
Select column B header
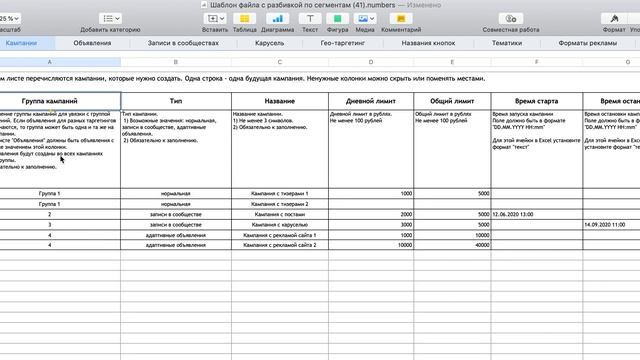(x=176, y=62)
